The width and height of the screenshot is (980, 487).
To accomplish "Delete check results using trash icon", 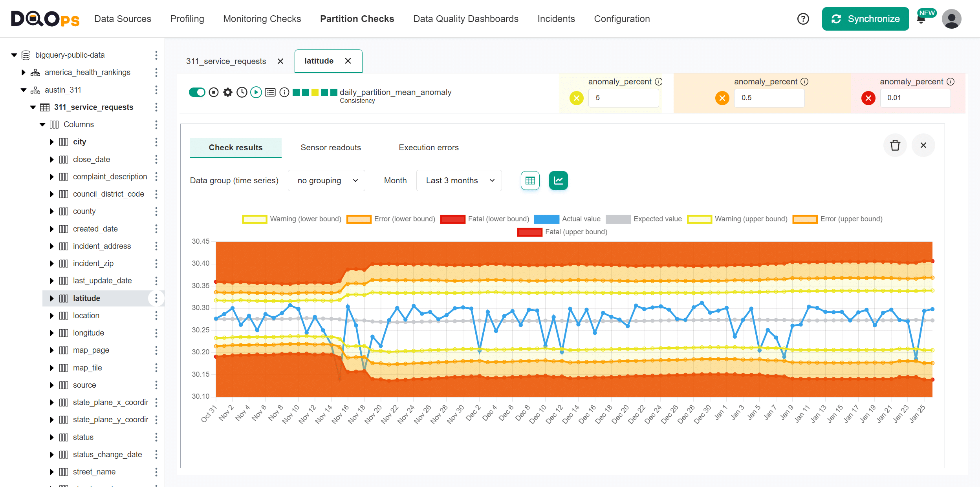I will 895,145.
